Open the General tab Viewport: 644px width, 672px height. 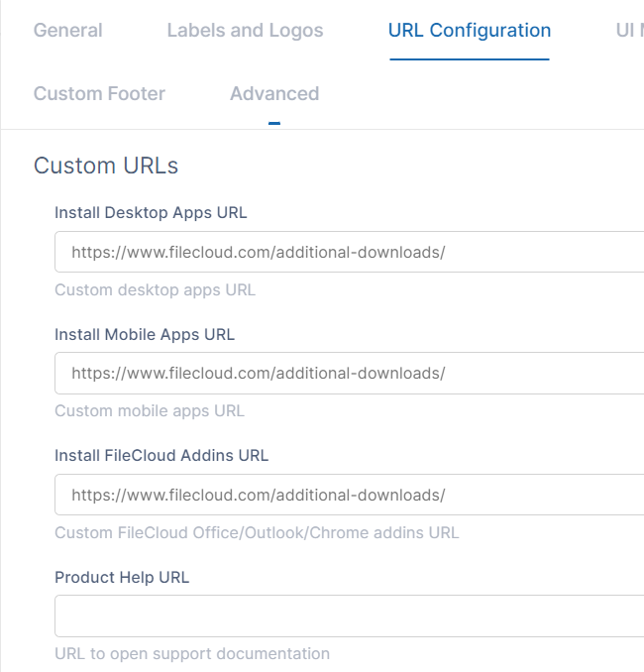click(x=67, y=31)
